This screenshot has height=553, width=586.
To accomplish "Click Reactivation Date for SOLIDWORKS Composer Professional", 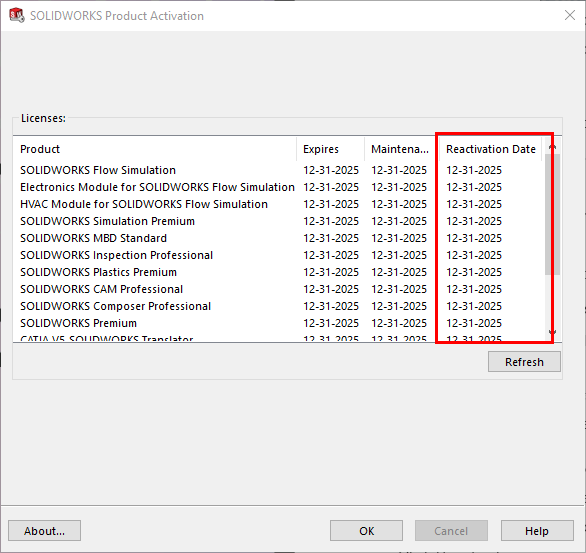I will click(474, 306).
